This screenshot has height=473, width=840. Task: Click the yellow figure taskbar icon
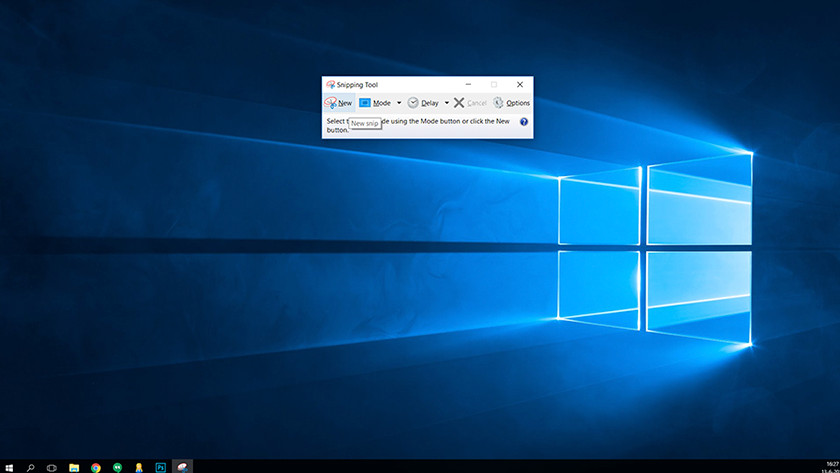pos(138,466)
